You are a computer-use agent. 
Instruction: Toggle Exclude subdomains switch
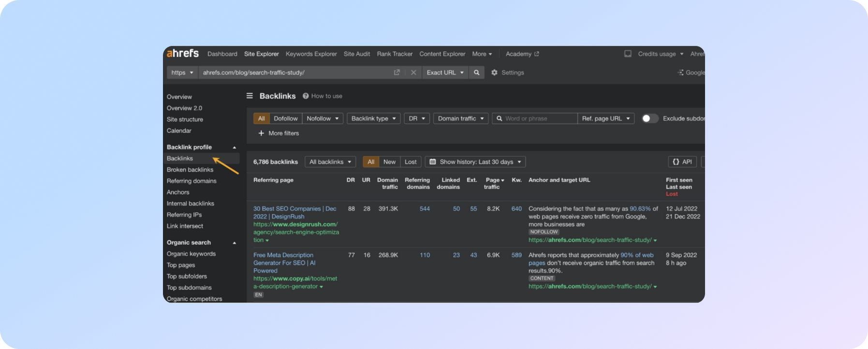point(649,118)
